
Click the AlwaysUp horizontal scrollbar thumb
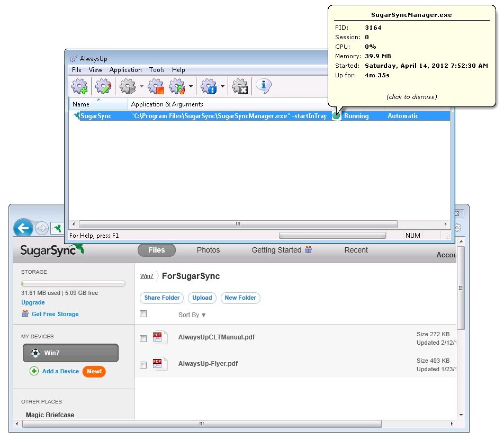[x=238, y=224]
